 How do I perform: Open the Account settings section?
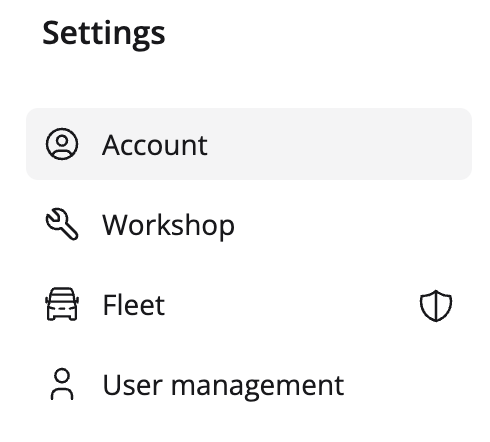pos(249,144)
